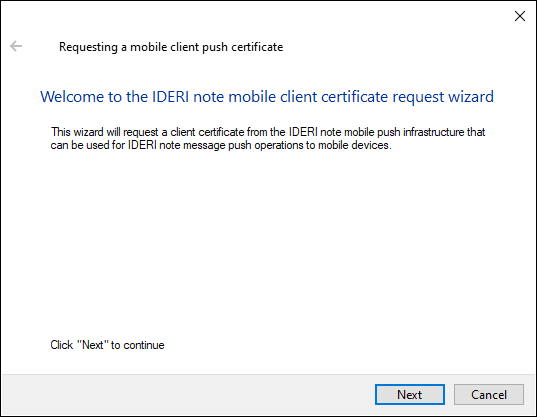Close the wizard with the X icon
Viewport: 537px width, 417px height.
(x=520, y=16)
